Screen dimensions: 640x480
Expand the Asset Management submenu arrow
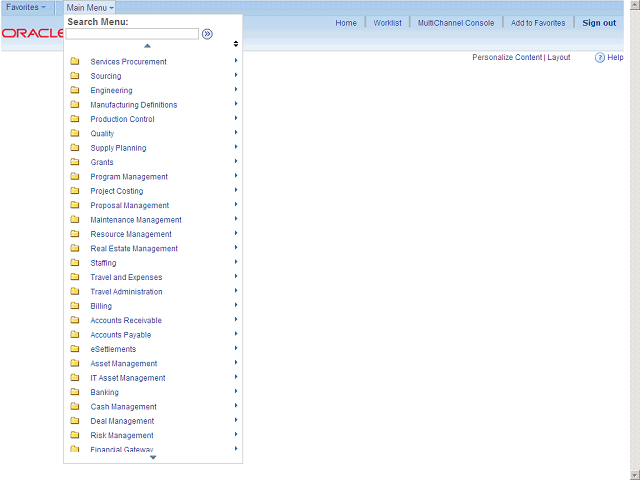236,362
